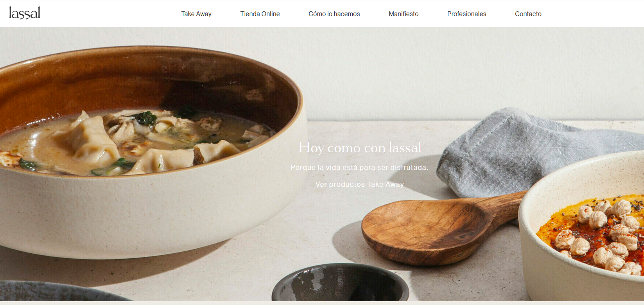Click the lassal logo
Image resolution: width=644 pixels, height=305 pixels.
[x=25, y=13]
